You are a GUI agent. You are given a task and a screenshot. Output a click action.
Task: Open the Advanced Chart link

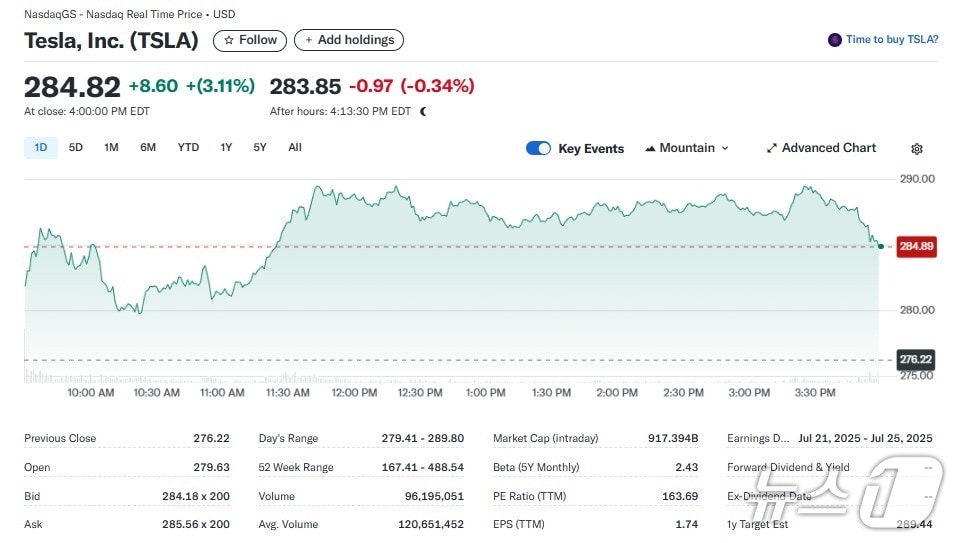pos(828,148)
